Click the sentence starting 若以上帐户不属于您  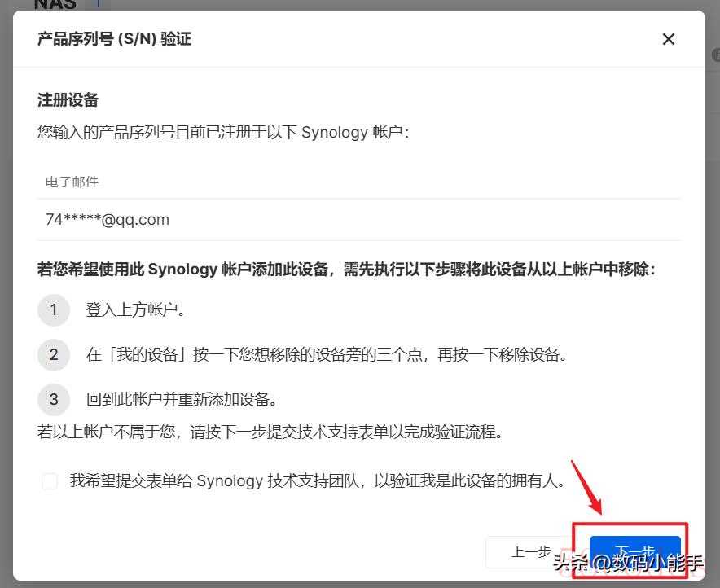click(270, 432)
